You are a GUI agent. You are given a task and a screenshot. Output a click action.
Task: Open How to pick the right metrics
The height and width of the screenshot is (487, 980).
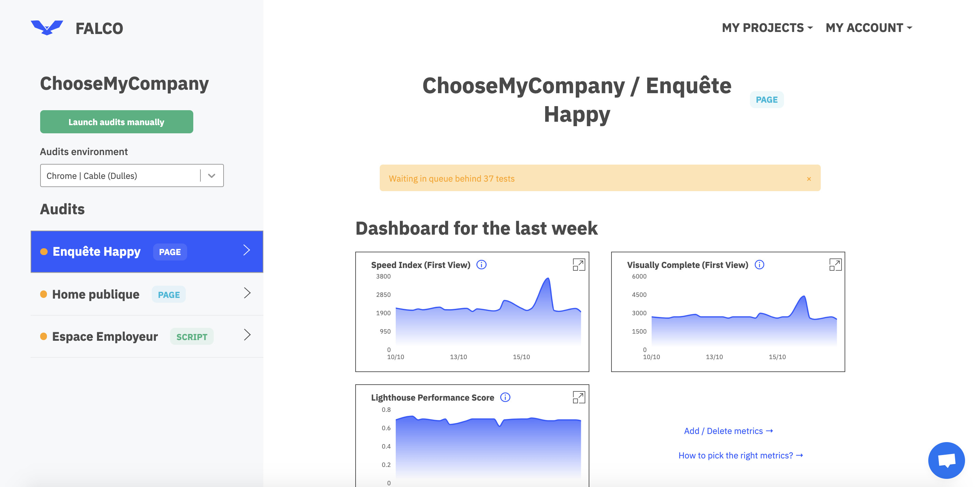tap(739, 455)
